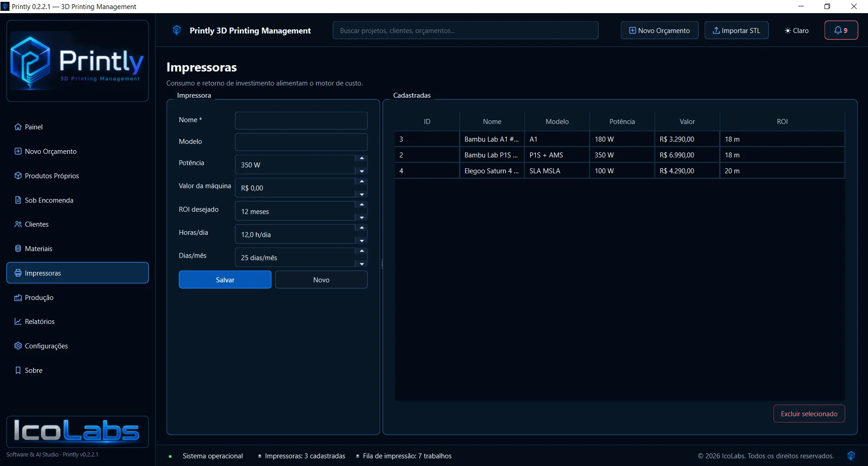Screen dimensions: 868x466
Task: Sort table by Potência column header
Action: click(622, 121)
